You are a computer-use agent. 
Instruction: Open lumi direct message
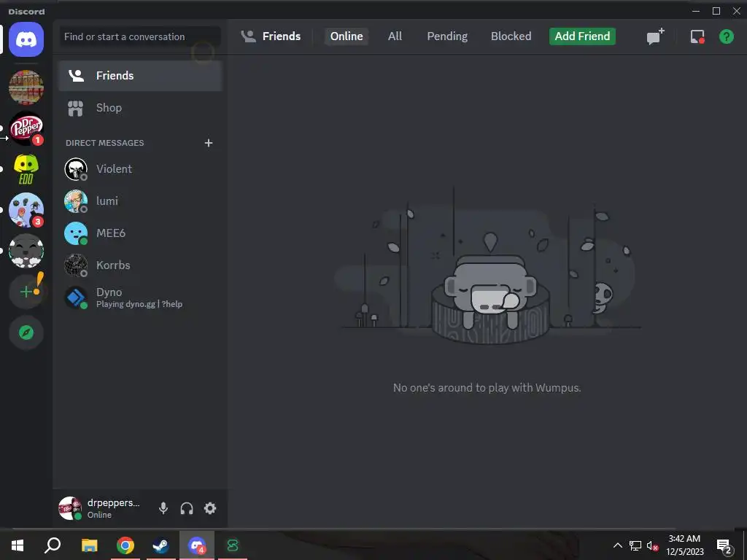[141, 201]
